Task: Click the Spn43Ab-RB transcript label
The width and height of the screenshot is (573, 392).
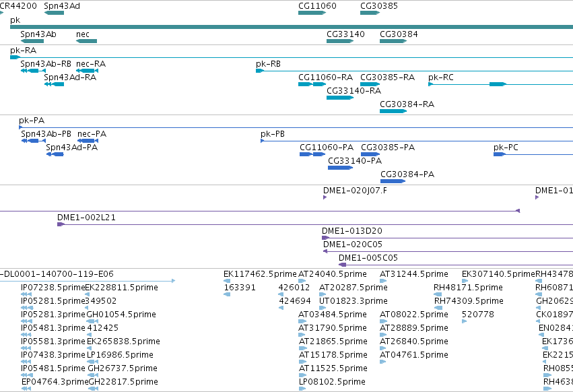Action: (46, 63)
